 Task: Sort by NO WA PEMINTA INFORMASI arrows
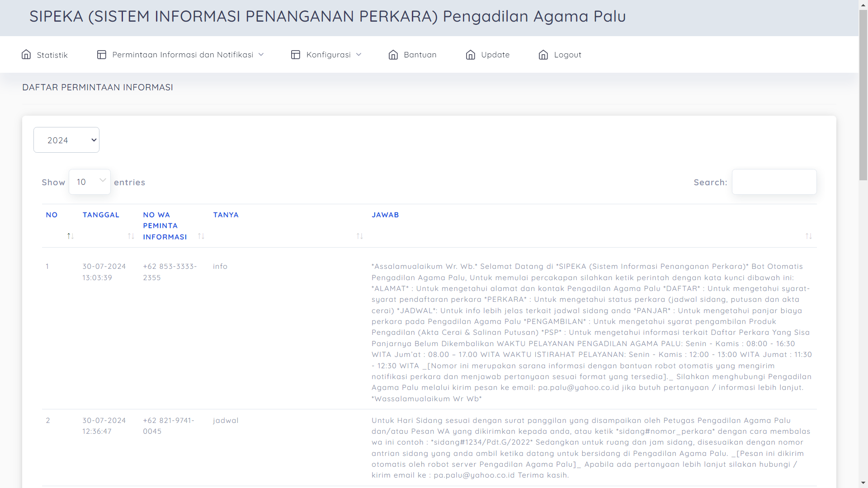(201, 236)
